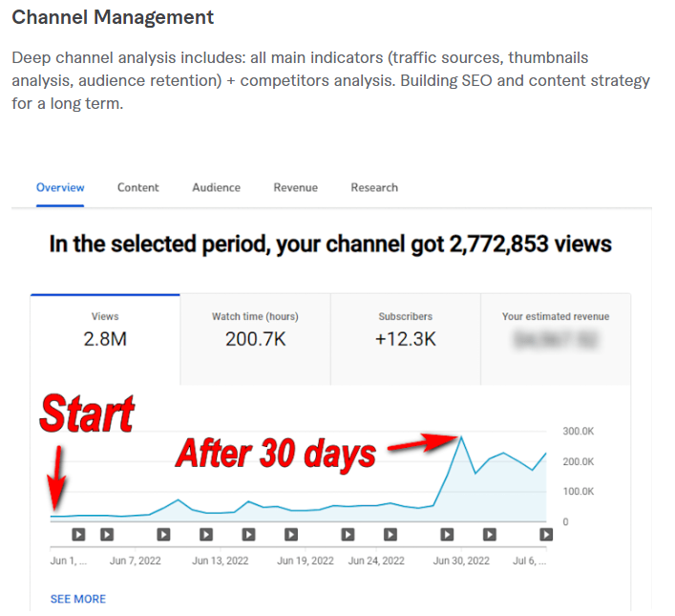The height and width of the screenshot is (616, 675).
Task: Click the Channel Management heading
Action: (x=113, y=18)
